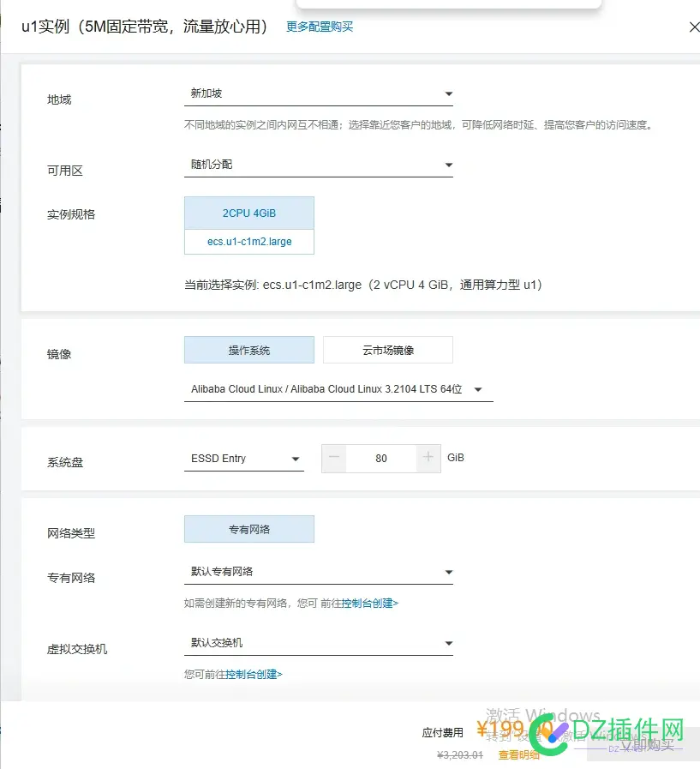Click the 更多配置购买 link
Viewport: 700px width, 769px height.
[318, 27]
